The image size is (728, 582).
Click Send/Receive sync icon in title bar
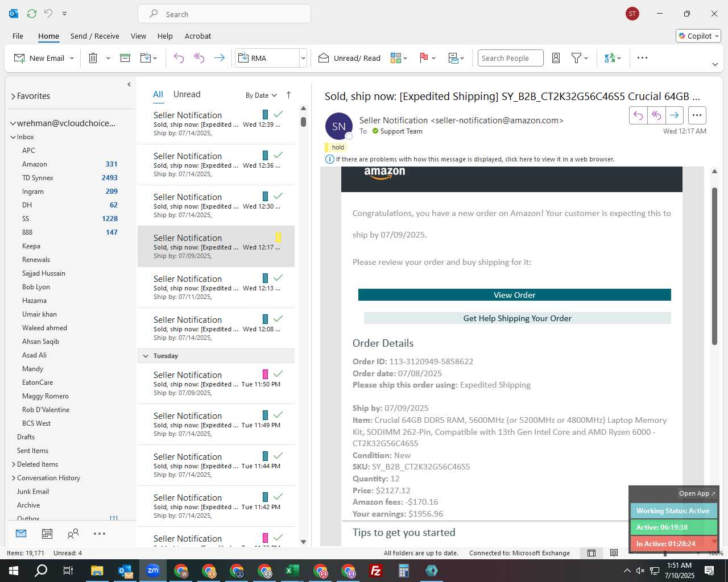[32, 13]
